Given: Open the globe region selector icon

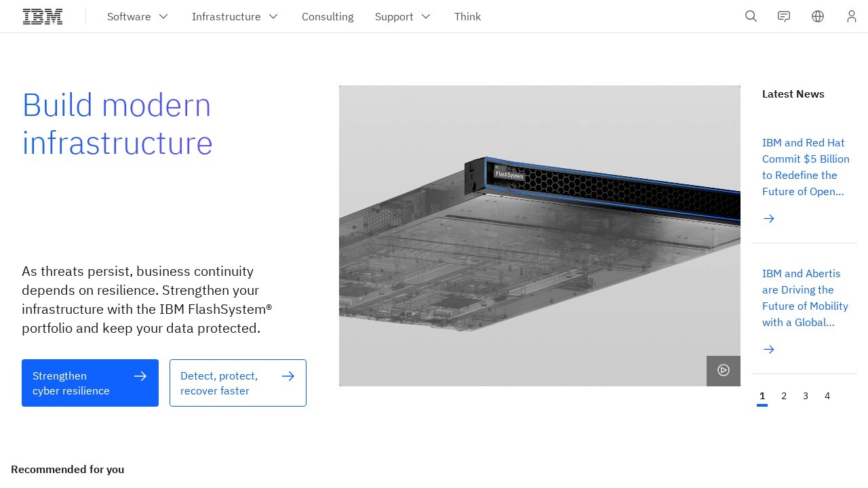Looking at the screenshot, I should pyautogui.click(x=818, y=16).
